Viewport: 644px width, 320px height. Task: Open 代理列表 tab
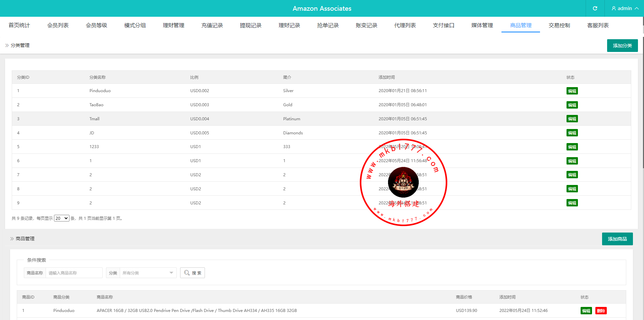405,25
